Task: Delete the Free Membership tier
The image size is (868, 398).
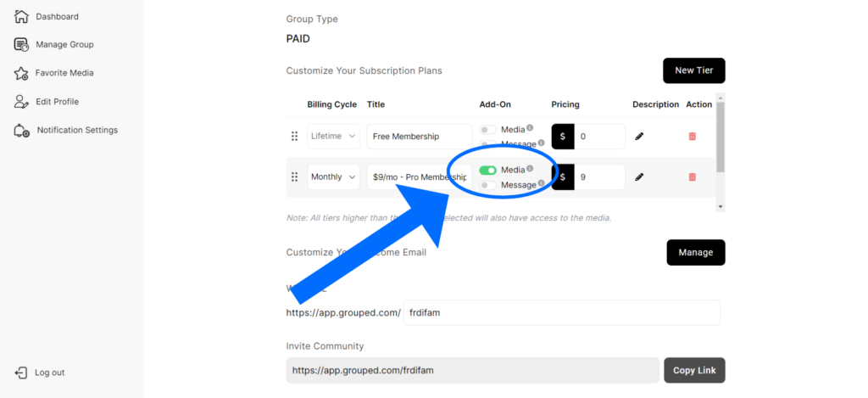Action: [x=693, y=137]
